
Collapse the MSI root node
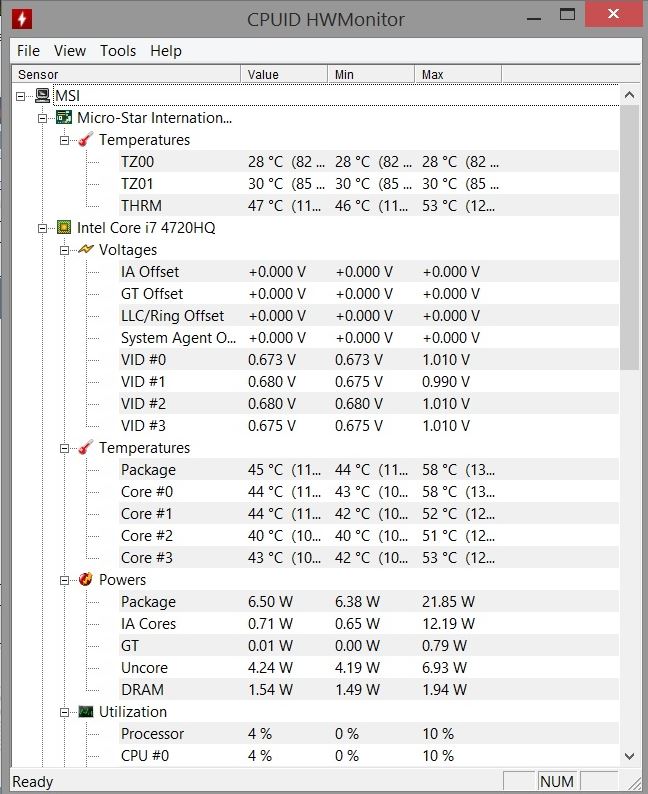20,96
